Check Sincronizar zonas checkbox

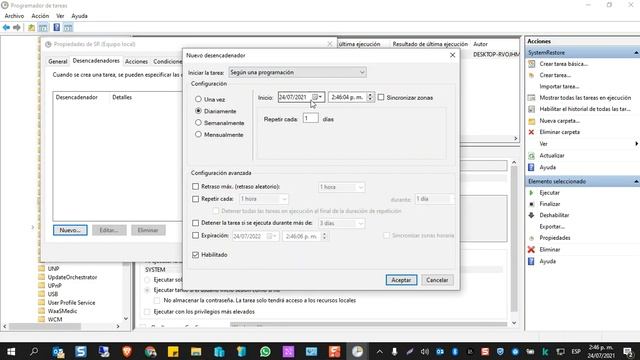pos(381,98)
